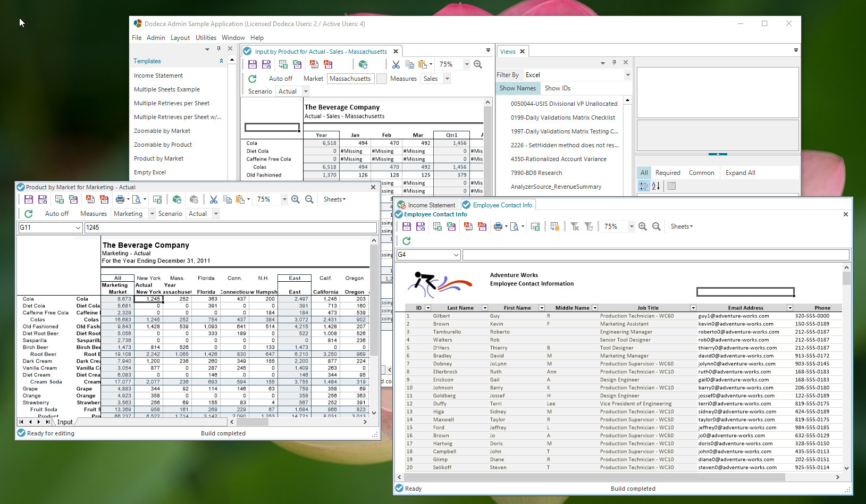Click Zoom In icon in Input by Product toolbar
The height and width of the screenshot is (504, 866).
pos(478,64)
